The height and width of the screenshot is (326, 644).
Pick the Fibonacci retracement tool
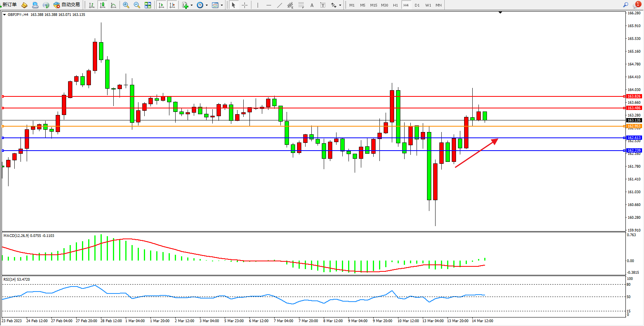pyautogui.click(x=301, y=5)
